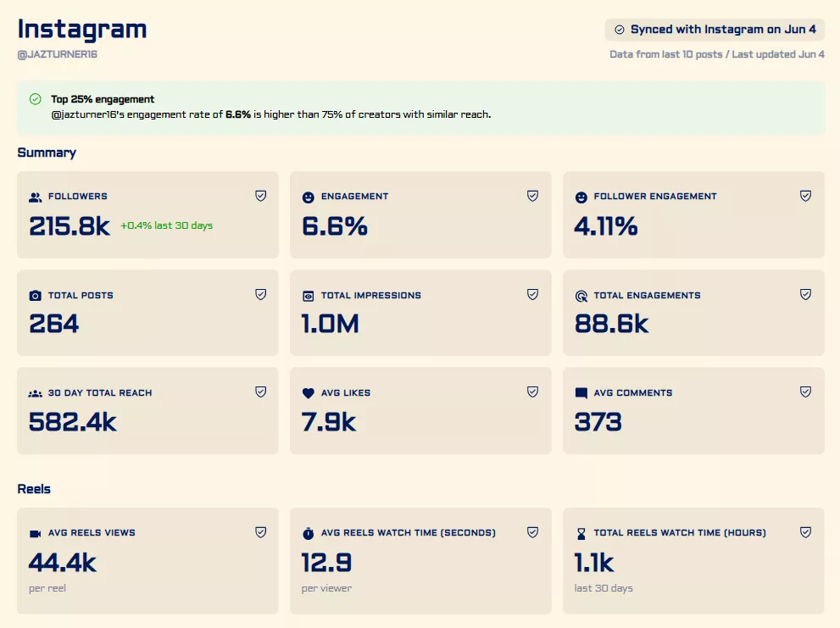Screen dimensions: 840x628
Task: Click the Total Posts camera icon
Action: (x=36, y=296)
